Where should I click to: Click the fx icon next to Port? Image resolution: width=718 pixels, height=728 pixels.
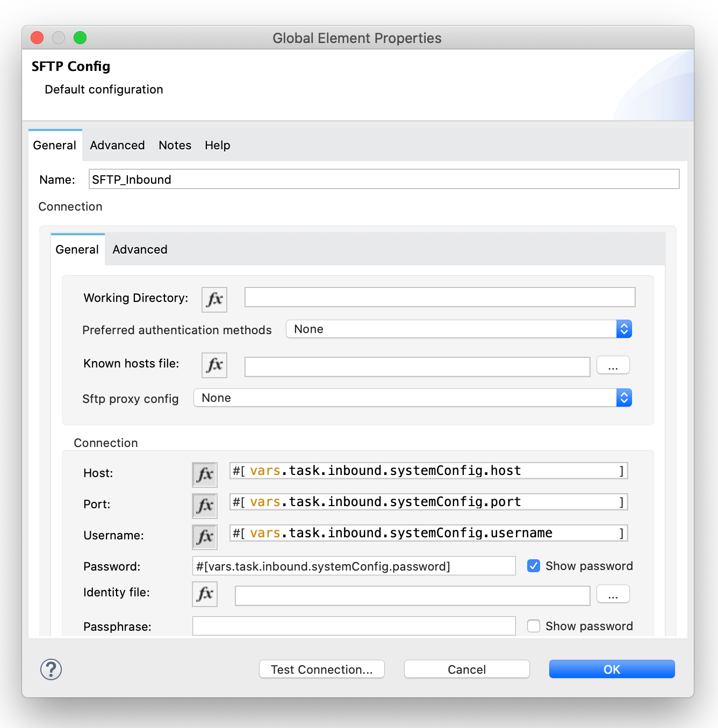click(x=204, y=505)
